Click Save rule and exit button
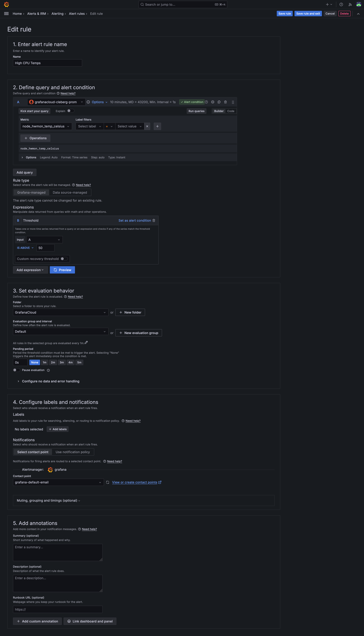364x636 pixels. (x=308, y=14)
